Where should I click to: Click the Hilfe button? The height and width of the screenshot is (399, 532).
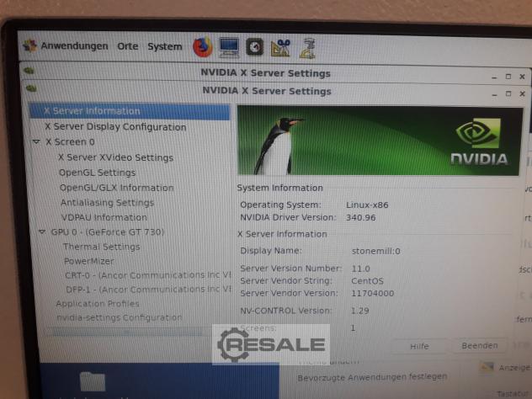(x=420, y=347)
